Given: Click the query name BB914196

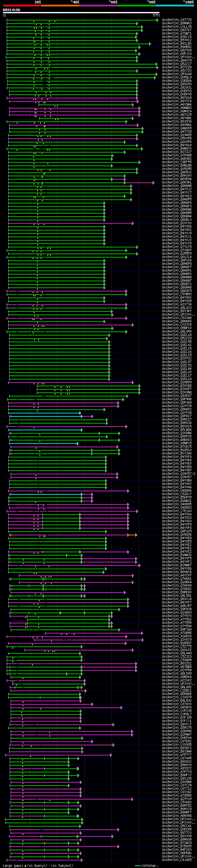Looking at the screenshot, I should (11, 10).
